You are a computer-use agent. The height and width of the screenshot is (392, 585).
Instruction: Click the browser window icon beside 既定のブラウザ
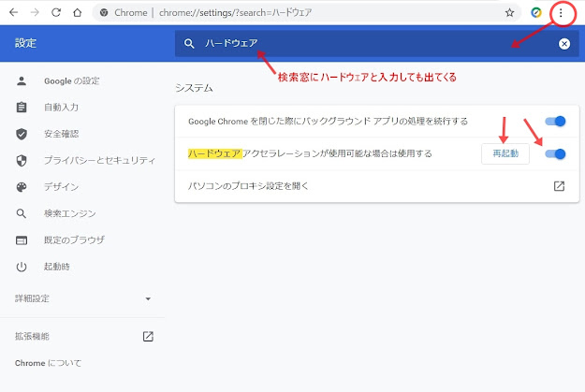coord(22,240)
